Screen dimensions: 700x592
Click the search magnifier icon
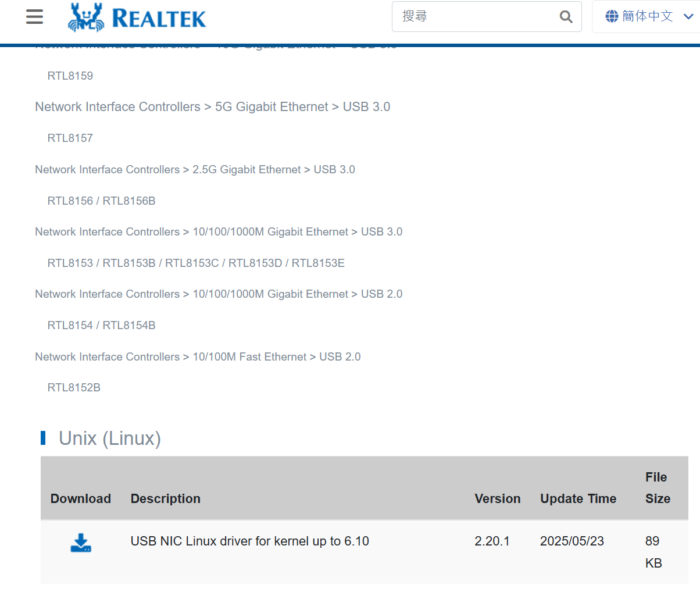566,17
